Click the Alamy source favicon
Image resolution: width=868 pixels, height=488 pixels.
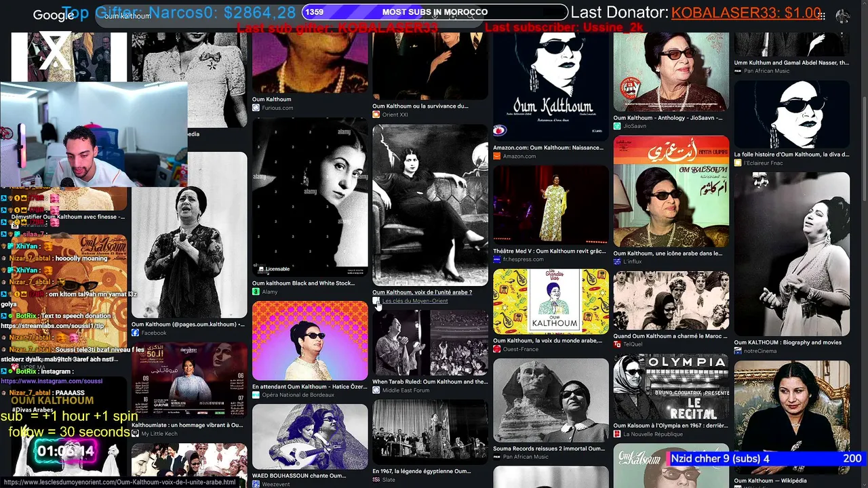tap(256, 291)
